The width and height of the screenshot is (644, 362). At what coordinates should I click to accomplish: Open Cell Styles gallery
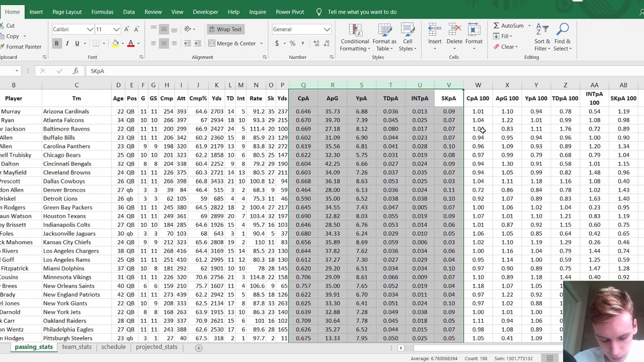click(x=408, y=38)
